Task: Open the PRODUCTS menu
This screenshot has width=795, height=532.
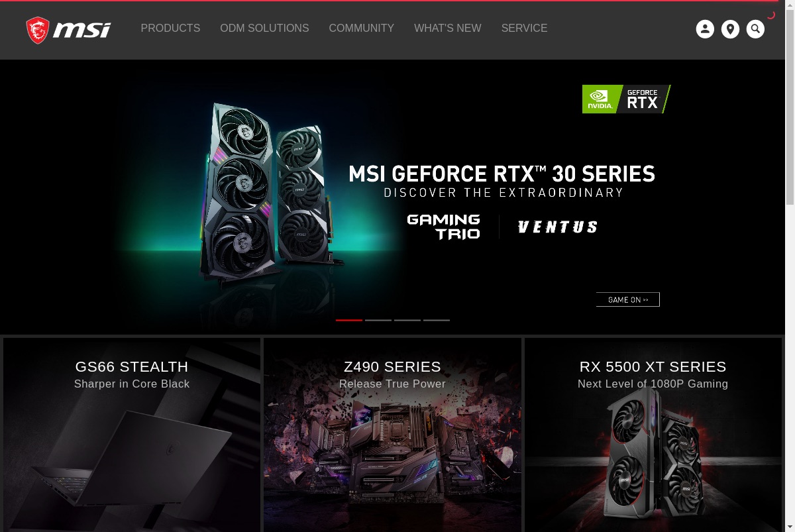Action: pos(170,28)
